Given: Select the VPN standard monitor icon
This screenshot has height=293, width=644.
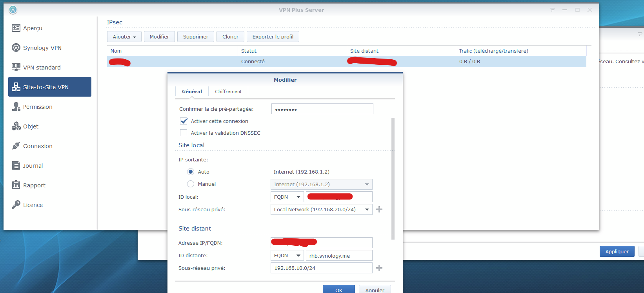Looking at the screenshot, I should point(16,67).
